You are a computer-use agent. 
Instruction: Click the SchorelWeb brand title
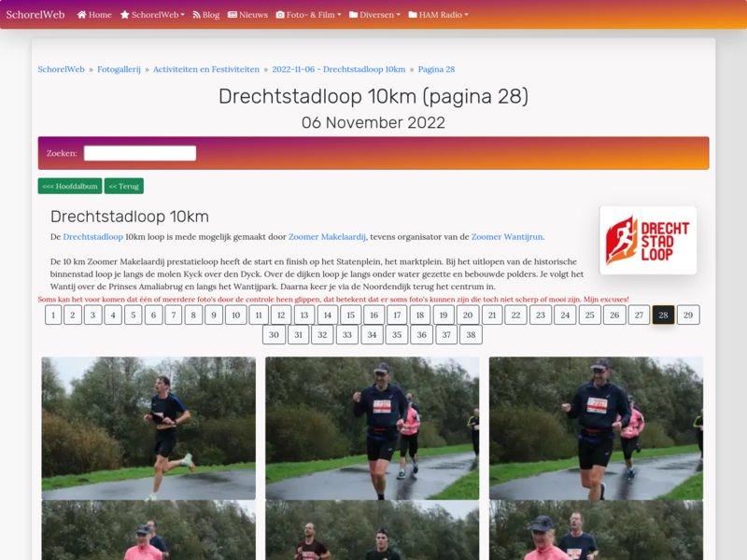pos(35,15)
